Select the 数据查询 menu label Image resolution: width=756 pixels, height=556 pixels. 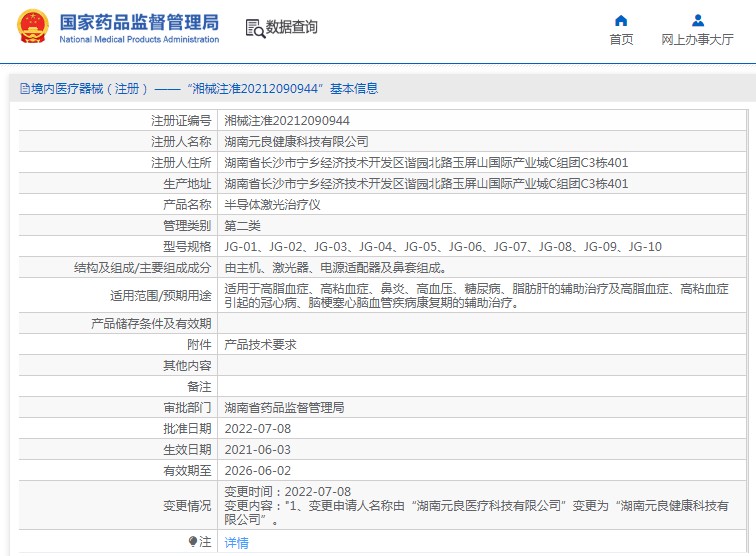coord(292,27)
